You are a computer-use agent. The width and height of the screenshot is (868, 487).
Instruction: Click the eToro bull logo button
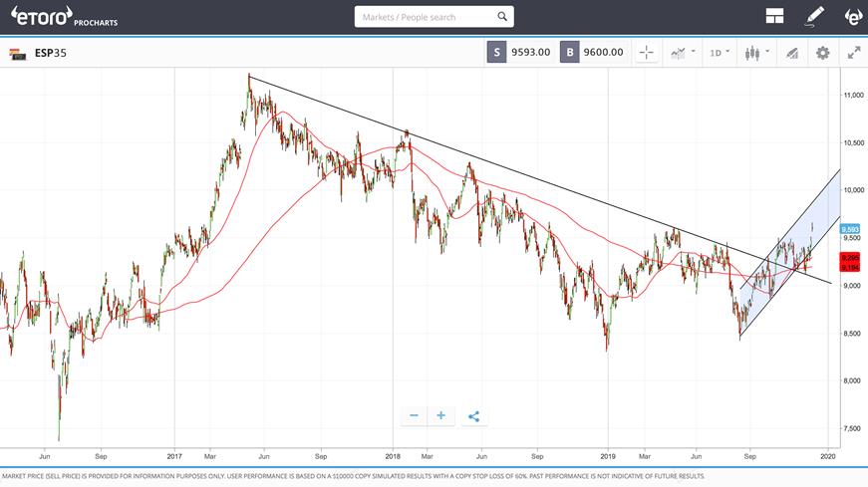tap(853, 16)
